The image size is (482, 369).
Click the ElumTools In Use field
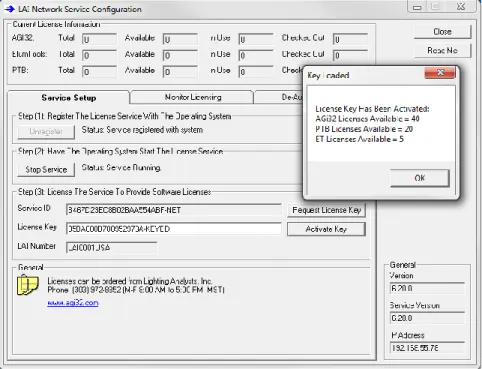coord(256,55)
